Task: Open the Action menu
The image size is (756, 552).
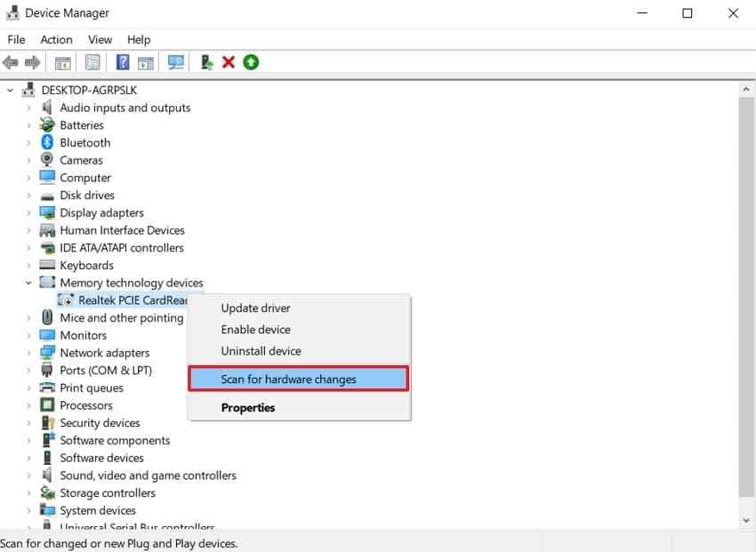Action: click(56, 39)
